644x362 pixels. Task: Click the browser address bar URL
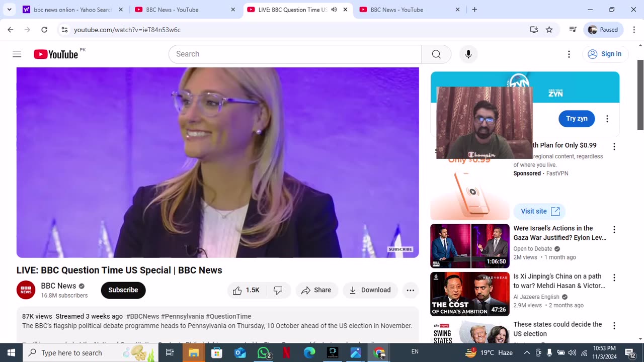tap(127, 30)
